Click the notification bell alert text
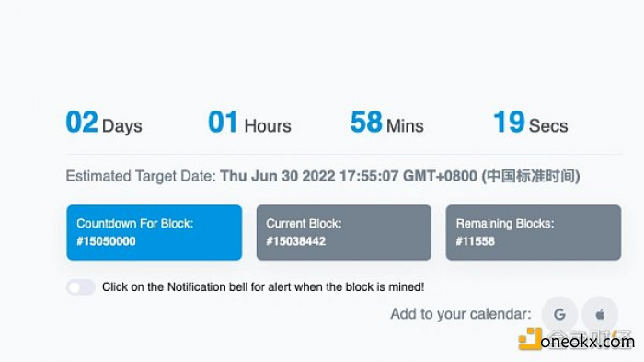The height and width of the screenshot is (362, 644). click(x=263, y=286)
